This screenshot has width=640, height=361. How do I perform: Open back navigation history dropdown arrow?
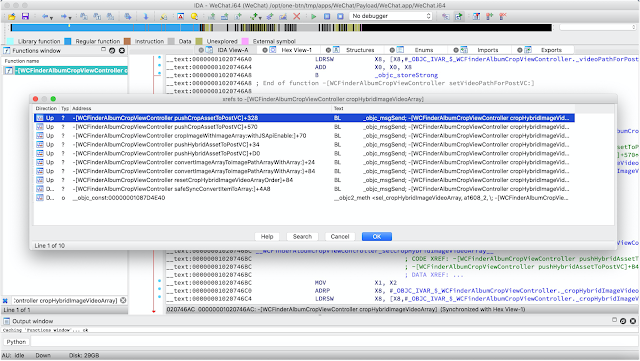coord(52,18)
